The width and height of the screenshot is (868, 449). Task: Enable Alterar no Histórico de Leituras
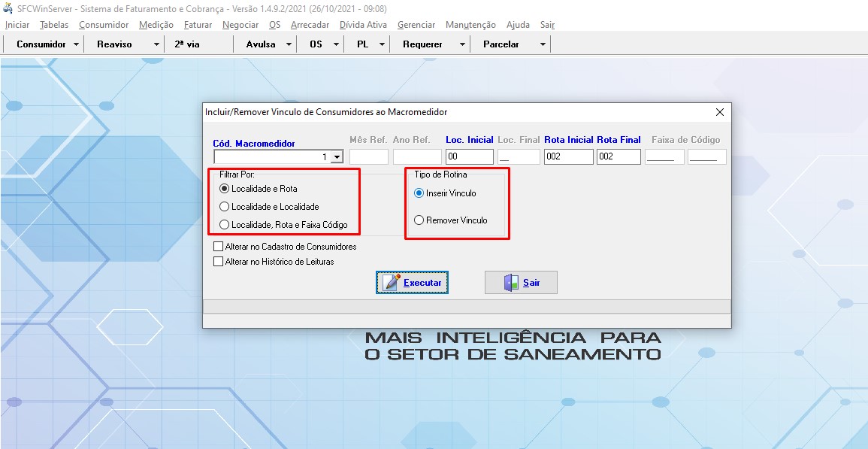[x=219, y=261]
